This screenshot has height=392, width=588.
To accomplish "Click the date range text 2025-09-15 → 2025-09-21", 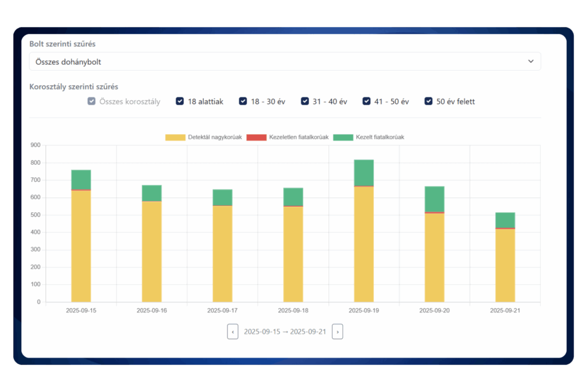I will pos(285,332).
